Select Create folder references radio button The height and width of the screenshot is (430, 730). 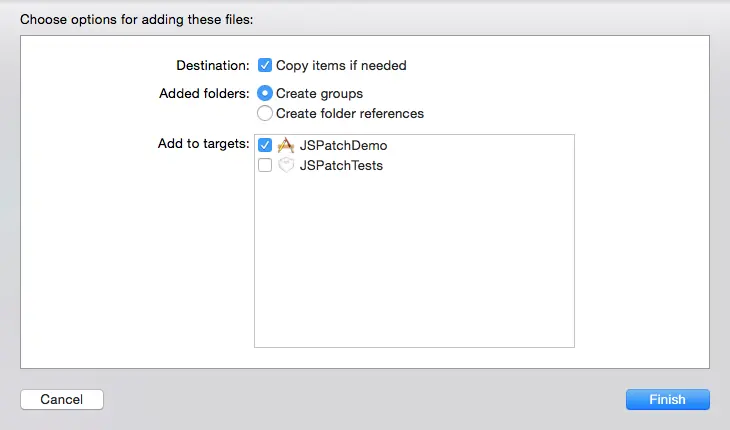264,113
